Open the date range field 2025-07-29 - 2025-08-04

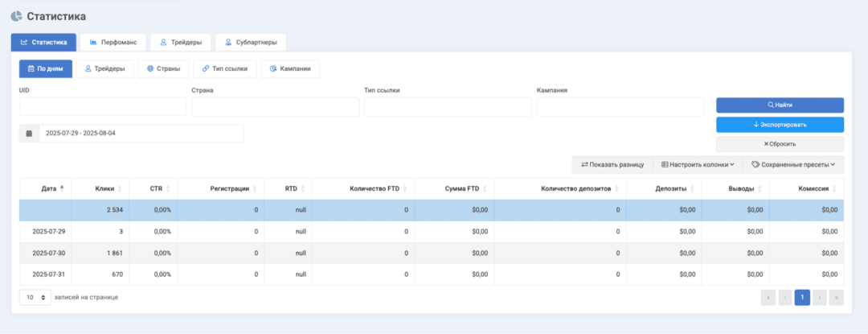[x=141, y=134]
